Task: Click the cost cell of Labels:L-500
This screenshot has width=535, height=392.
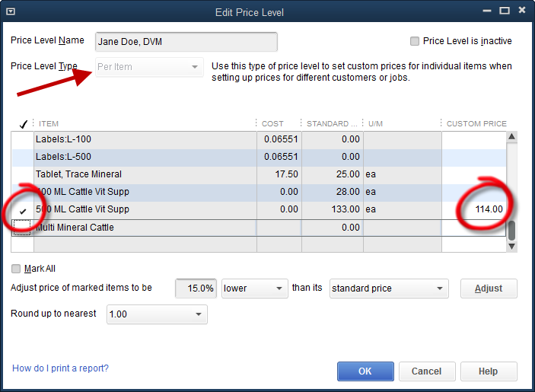Action: [x=279, y=157]
